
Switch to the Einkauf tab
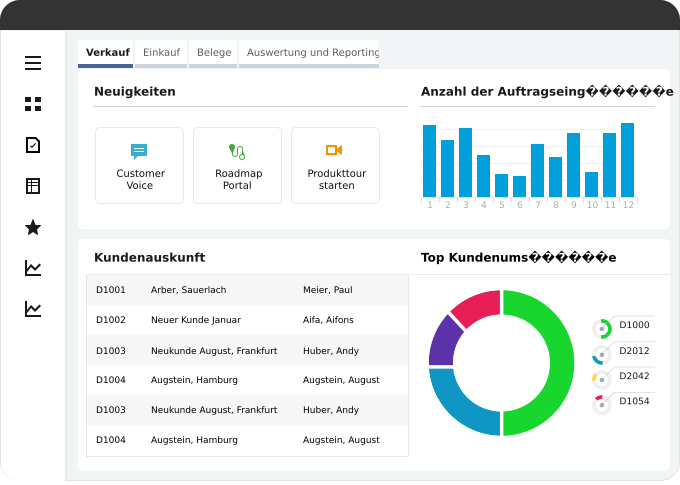click(161, 53)
